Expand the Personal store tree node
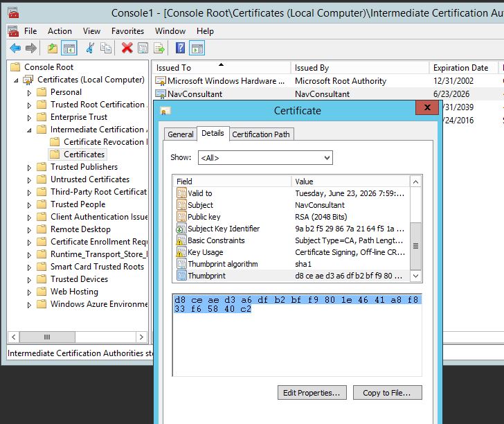 [29, 92]
